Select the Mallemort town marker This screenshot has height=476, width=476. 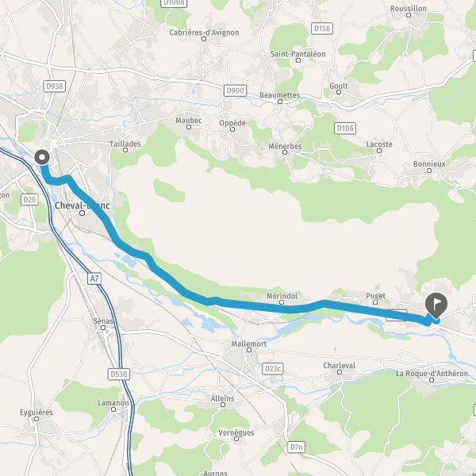point(249,350)
